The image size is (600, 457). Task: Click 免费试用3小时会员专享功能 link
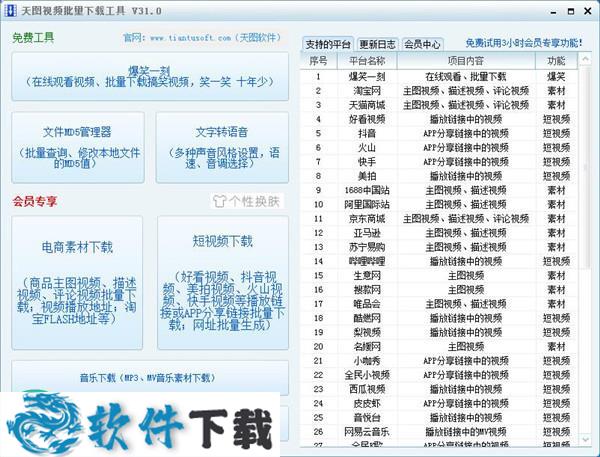524,43
